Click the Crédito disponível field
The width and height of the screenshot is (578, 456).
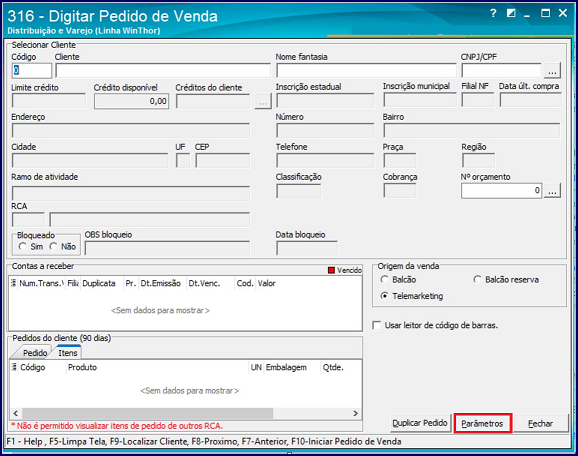[132, 101]
